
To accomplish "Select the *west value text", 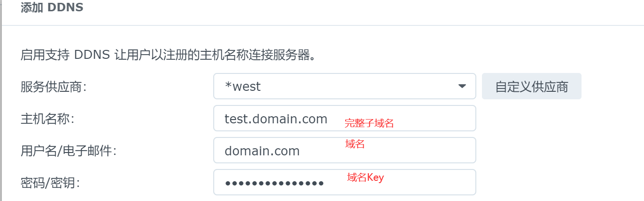I will [x=243, y=87].
